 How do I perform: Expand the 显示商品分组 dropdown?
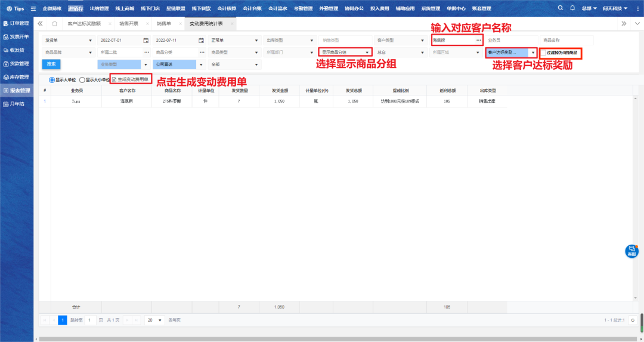pos(345,53)
